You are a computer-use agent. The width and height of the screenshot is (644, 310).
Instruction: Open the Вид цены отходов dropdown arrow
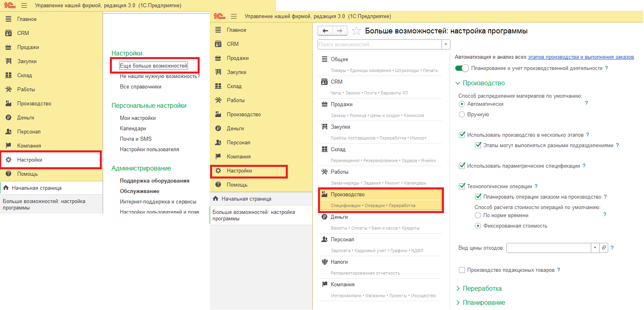(595, 248)
